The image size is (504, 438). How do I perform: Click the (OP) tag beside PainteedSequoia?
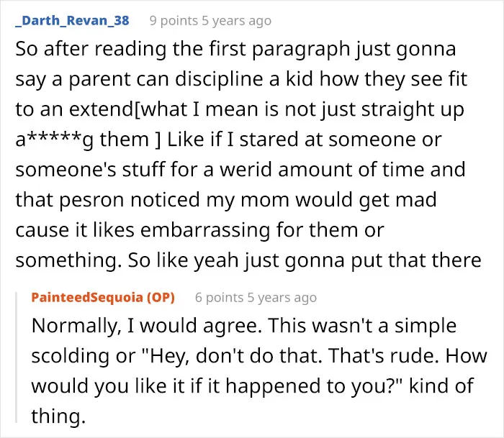pyautogui.click(x=161, y=297)
